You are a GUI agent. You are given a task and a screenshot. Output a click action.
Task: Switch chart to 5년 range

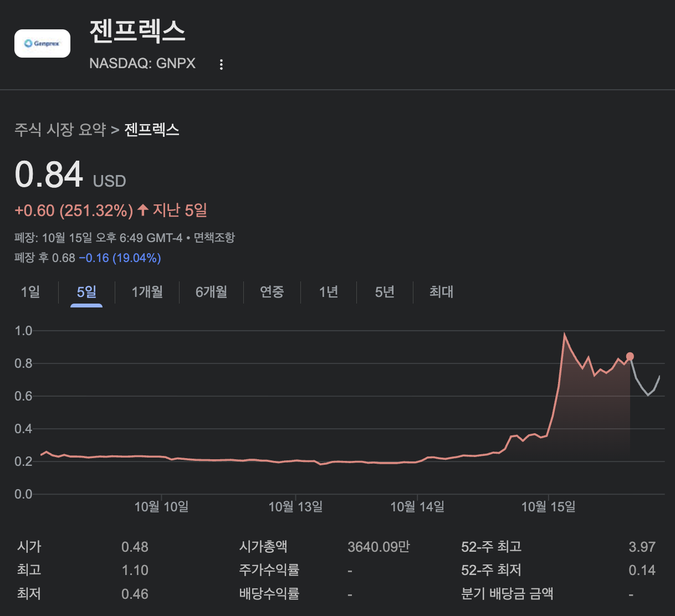(385, 291)
